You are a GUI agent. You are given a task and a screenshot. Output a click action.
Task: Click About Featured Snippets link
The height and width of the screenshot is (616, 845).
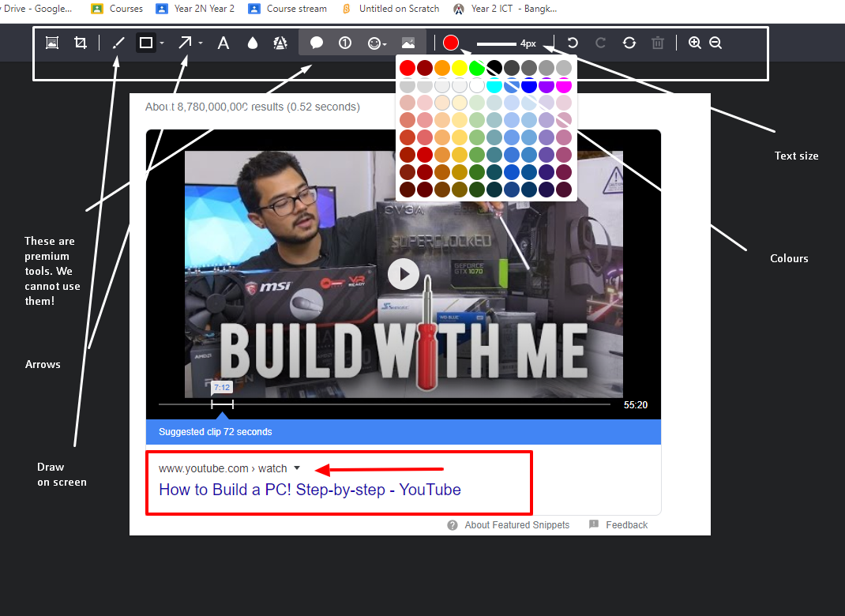(x=516, y=525)
